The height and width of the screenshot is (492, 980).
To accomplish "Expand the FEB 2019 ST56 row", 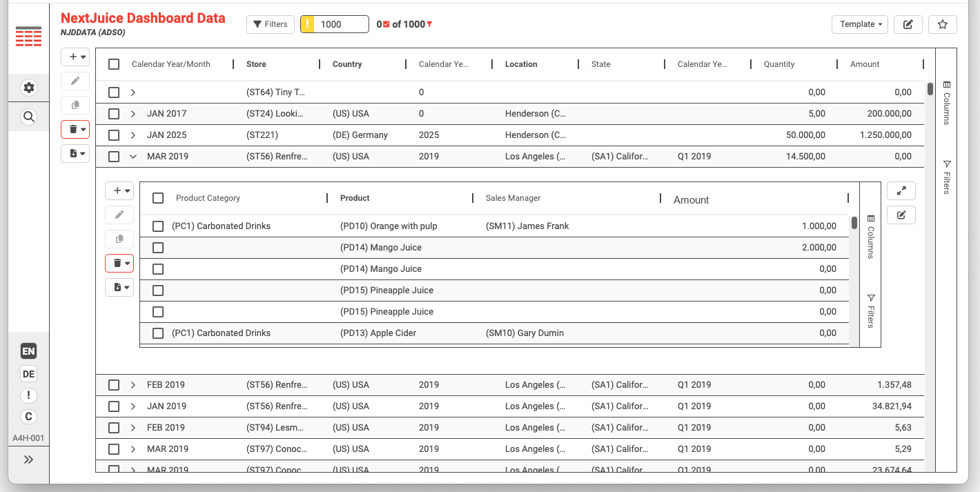I will 133,385.
